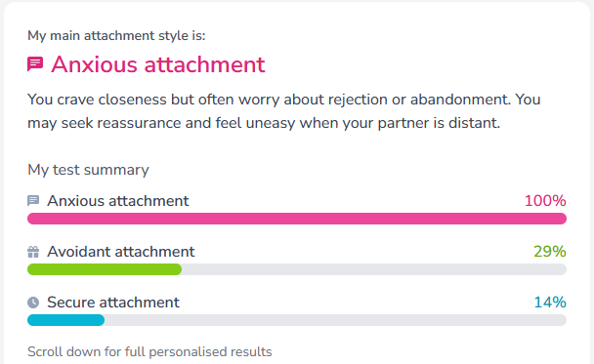Click the clock icon next to Secure attachment
Viewport: 594px width, 364px height.
click(x=33, y=303)
